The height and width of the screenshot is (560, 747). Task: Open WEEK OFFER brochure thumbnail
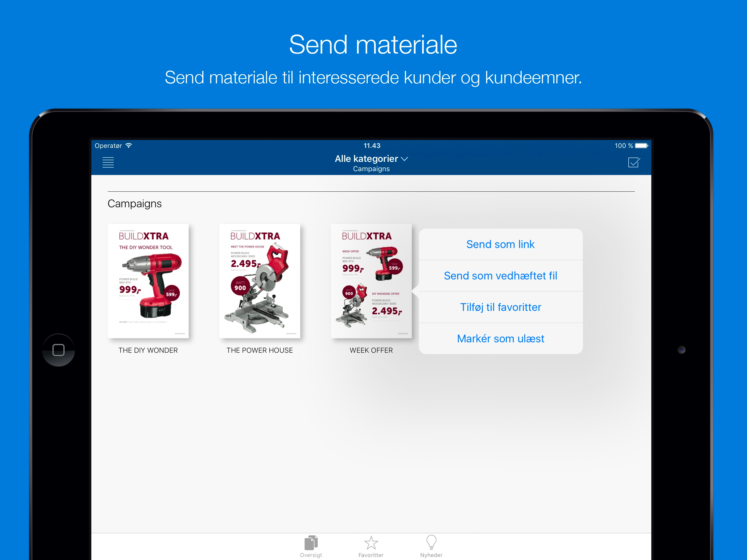coord(371,281)
